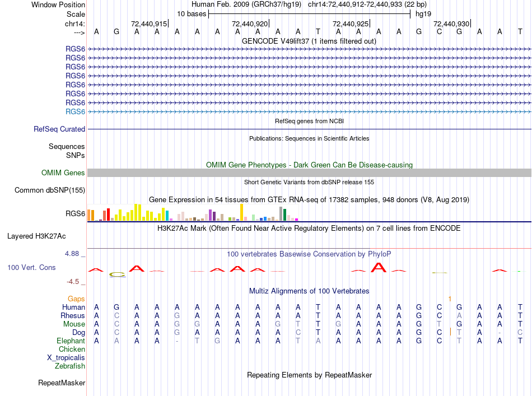Click the RGS6 GTEx expression label
The image size is (532, 396).
[x=76, y=213]
